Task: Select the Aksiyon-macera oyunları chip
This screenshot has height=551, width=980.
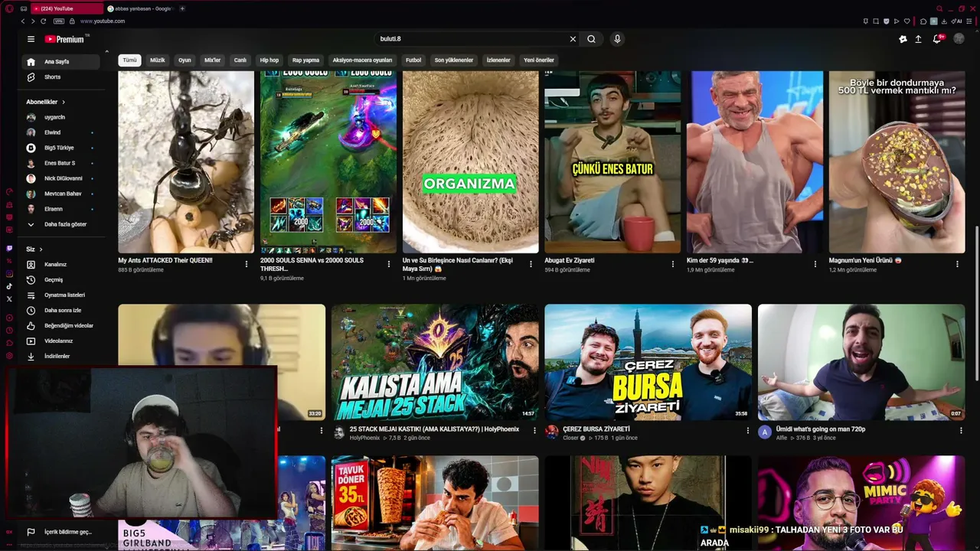Action: pos(362,60)
